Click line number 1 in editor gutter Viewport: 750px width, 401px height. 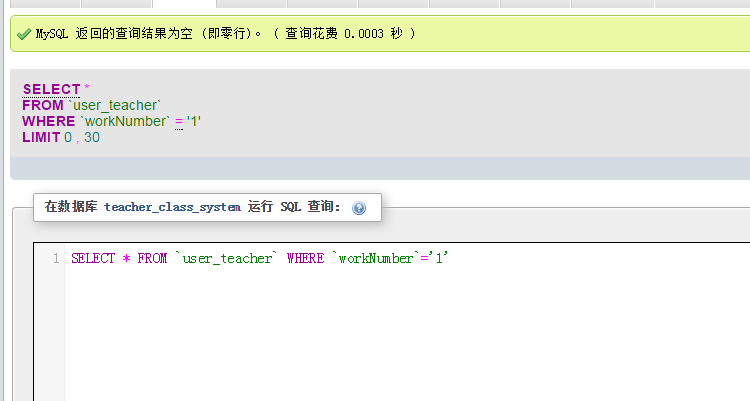click(56, 258)
